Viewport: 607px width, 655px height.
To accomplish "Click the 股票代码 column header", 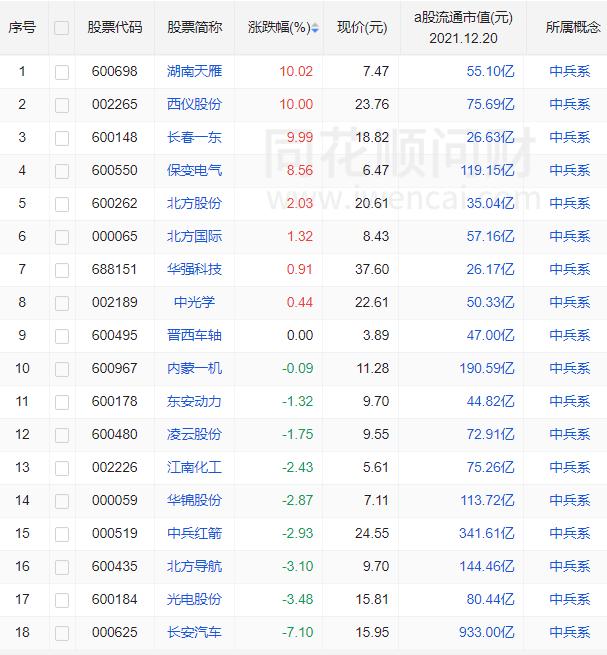I will pos(115,28).
